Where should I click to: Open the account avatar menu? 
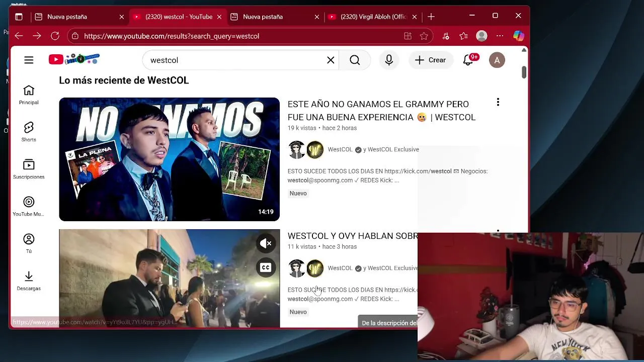(x=497, y=60)
